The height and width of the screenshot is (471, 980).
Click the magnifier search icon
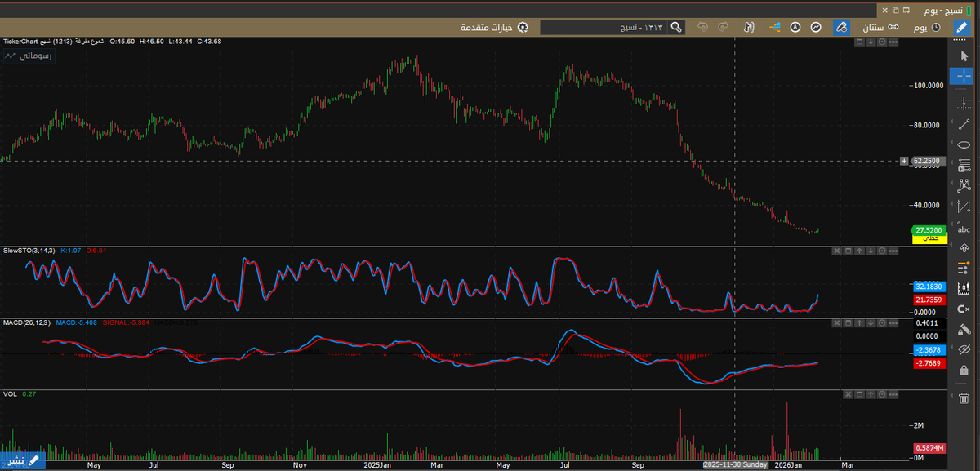pos(676,27)
